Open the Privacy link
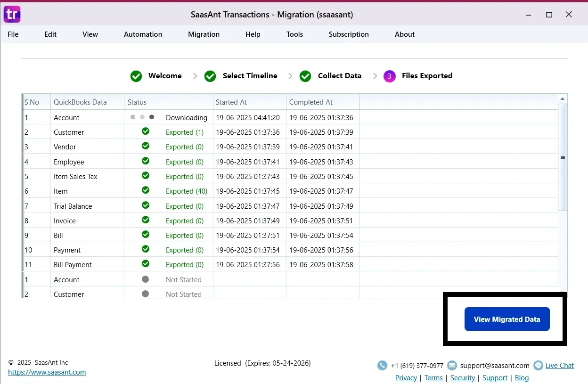This screenshot has width=588, height=384. click(406, 378)
